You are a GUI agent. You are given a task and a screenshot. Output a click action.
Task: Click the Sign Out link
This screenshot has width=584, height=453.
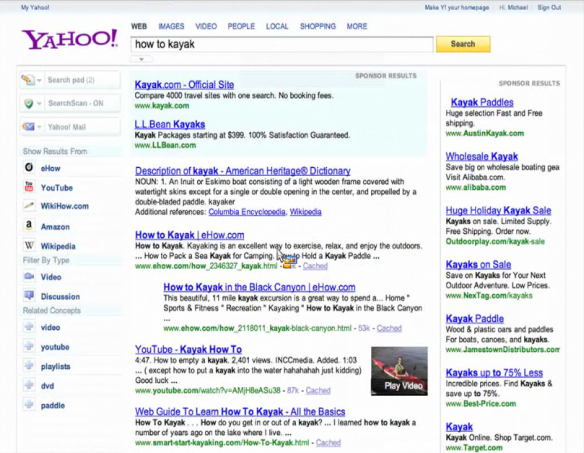[549, 7]
